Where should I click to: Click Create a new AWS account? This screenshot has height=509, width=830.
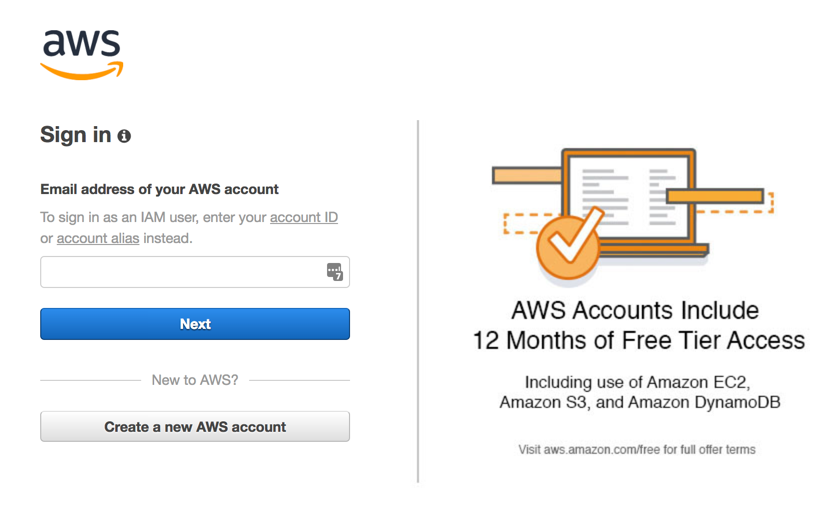coord(195,426)
